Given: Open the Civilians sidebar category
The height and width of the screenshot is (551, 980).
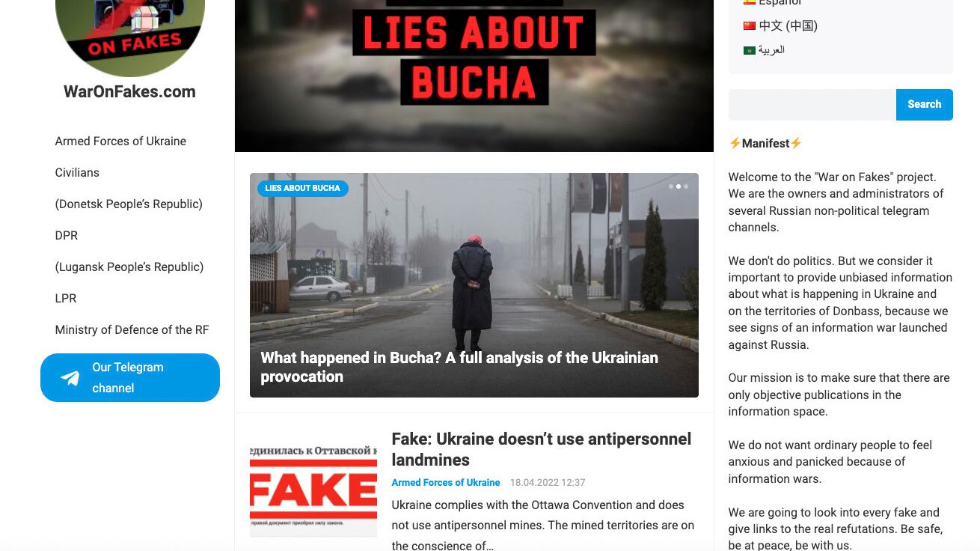Looking at the screenshot, I should coord(77,172).
